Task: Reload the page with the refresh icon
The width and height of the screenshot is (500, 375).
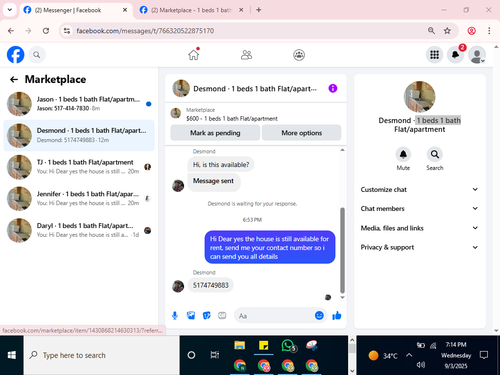Action: pyautogui.click(x=46, y=31)
